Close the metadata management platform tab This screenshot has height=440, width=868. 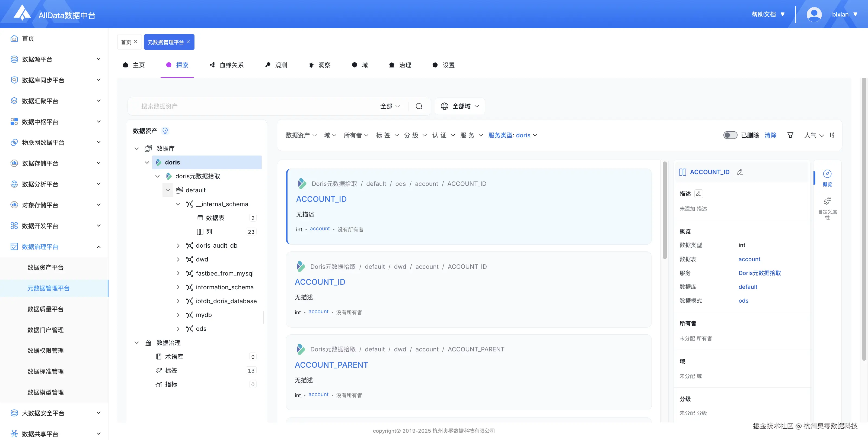tap(188, 42)
